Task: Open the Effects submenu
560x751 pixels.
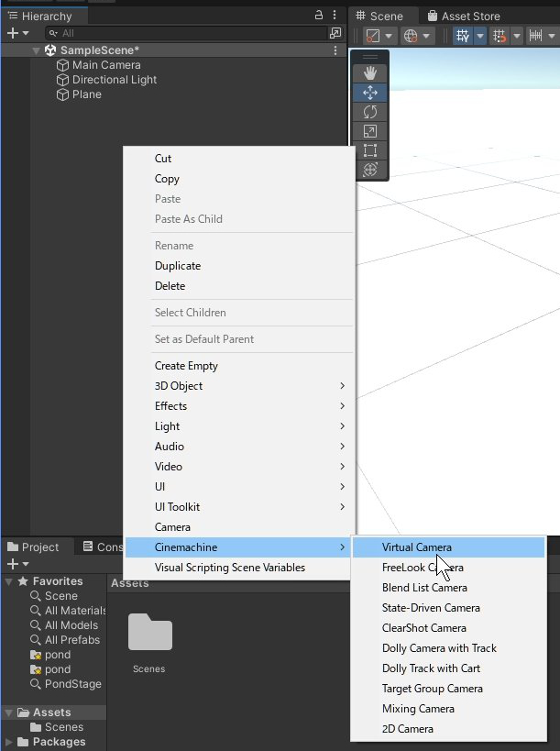Action: tap(239, 406)
